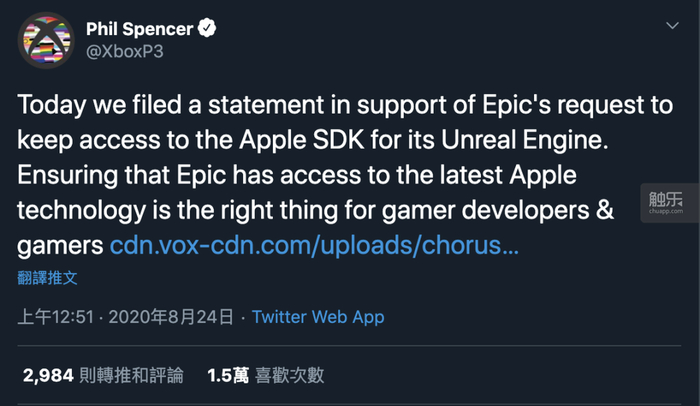Click 翻譯推文 to translate the tweet

click(47, 277)
